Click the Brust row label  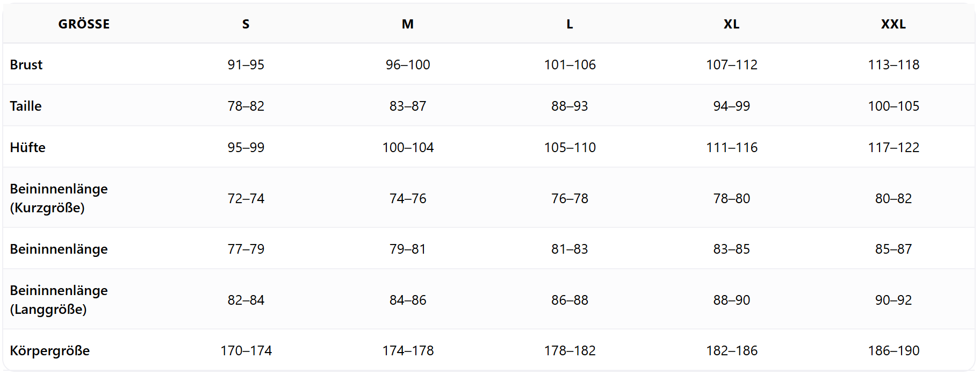(26, 64)
